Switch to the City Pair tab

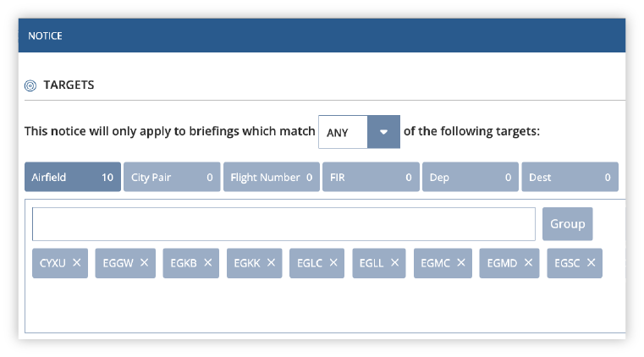coord(172,177)
